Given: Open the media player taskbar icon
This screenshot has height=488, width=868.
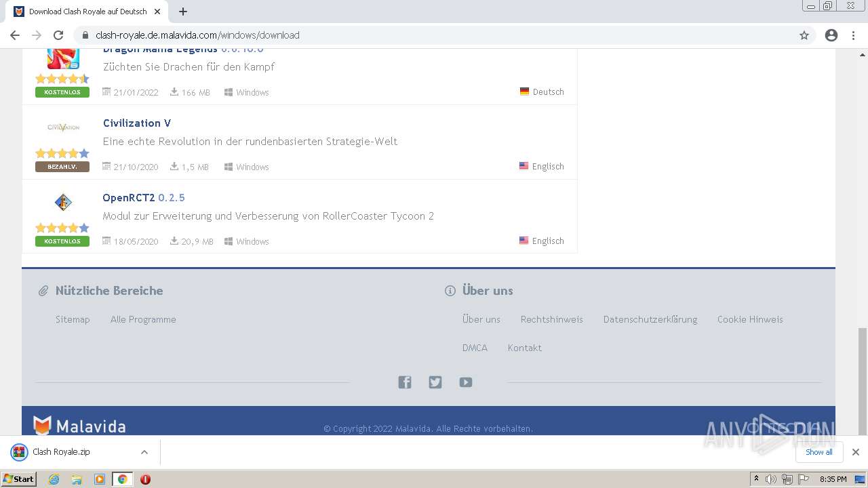Looking at the screenshot, I should click(100, 479).
